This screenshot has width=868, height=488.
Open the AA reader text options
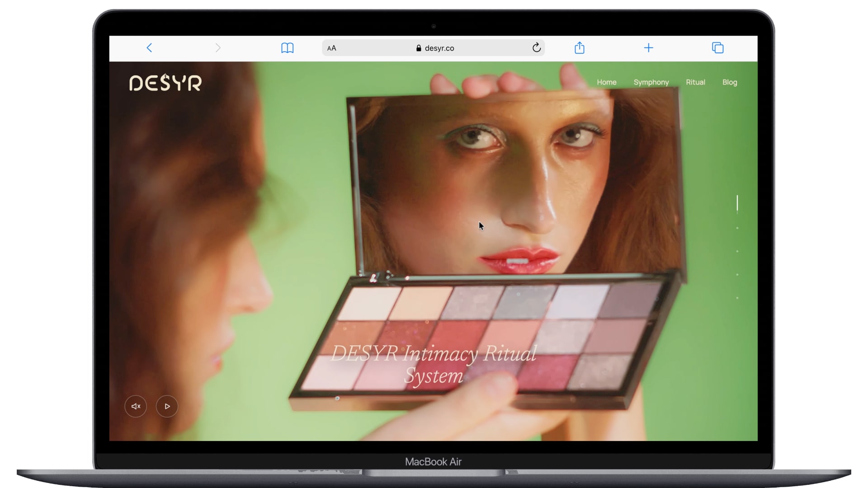click(332, 48)
